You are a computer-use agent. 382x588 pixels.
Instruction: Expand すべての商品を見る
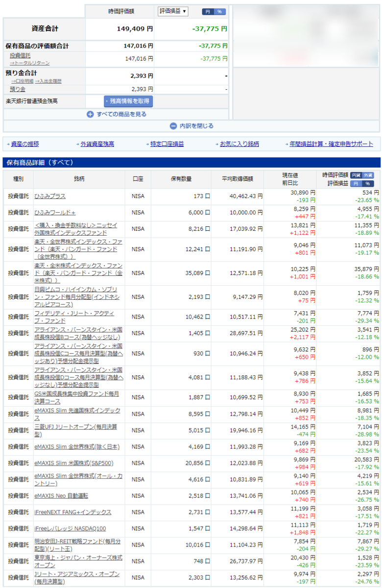[x=117, y=114]
